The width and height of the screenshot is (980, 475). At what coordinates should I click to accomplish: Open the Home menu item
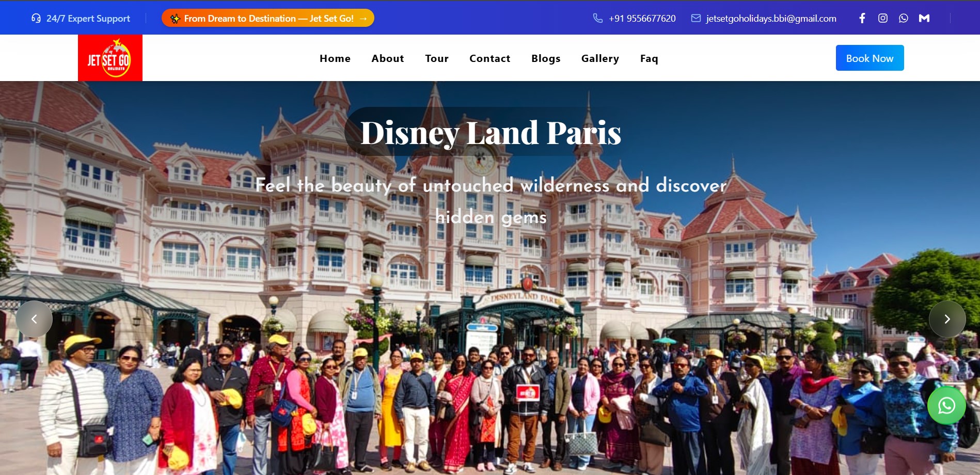pyautogui.click(x=335, y=58)
